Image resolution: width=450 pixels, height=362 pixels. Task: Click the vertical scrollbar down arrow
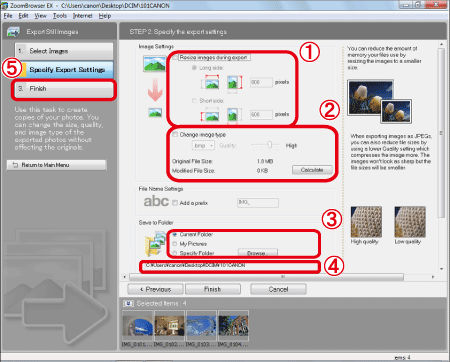click(441, 269)
